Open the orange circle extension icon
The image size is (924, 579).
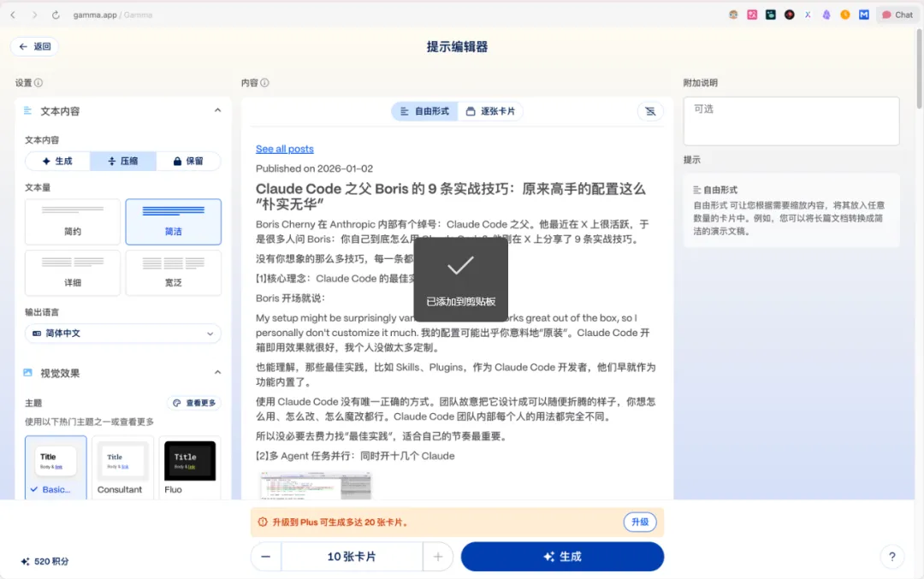845,15
